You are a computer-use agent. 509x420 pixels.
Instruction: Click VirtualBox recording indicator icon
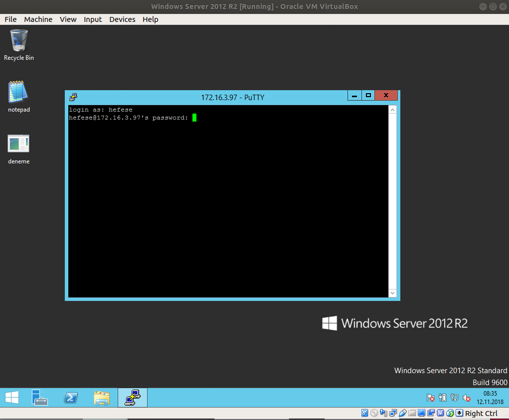[x=431, y=413]
